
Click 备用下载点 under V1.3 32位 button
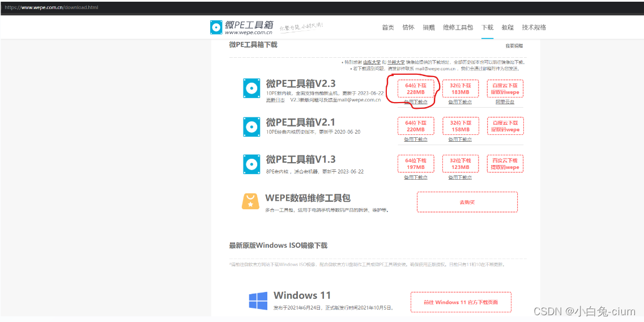coord(460,177)
